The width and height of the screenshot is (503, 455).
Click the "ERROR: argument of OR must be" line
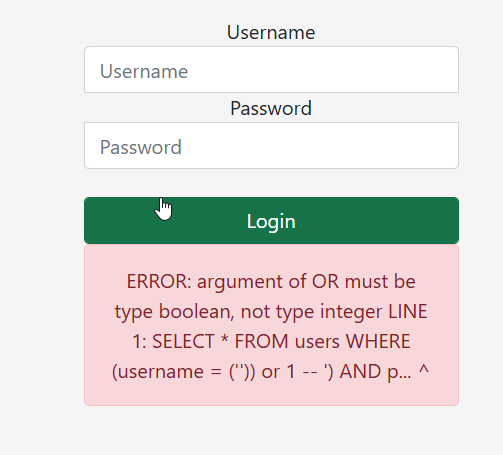pos(271,281)
